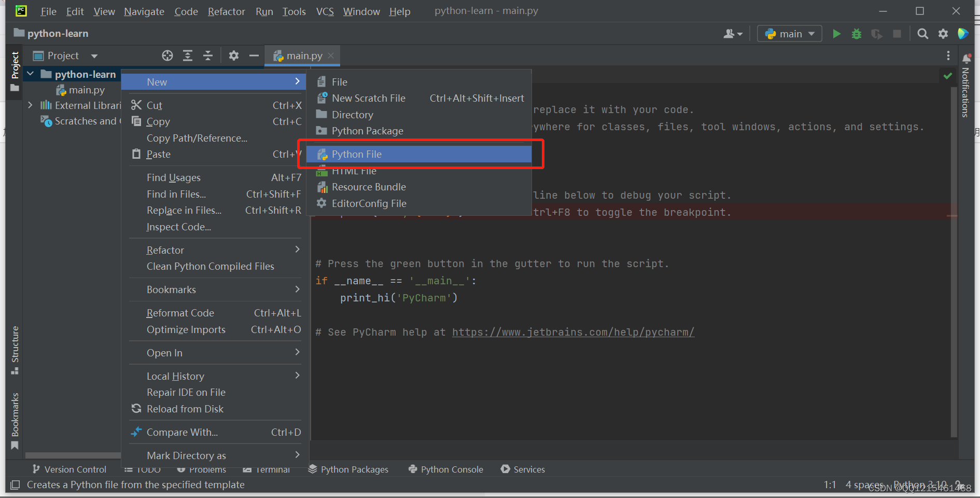The image size is (980, 498).
Task: Click the Compare With arrows icon
Action: (136, 432)
